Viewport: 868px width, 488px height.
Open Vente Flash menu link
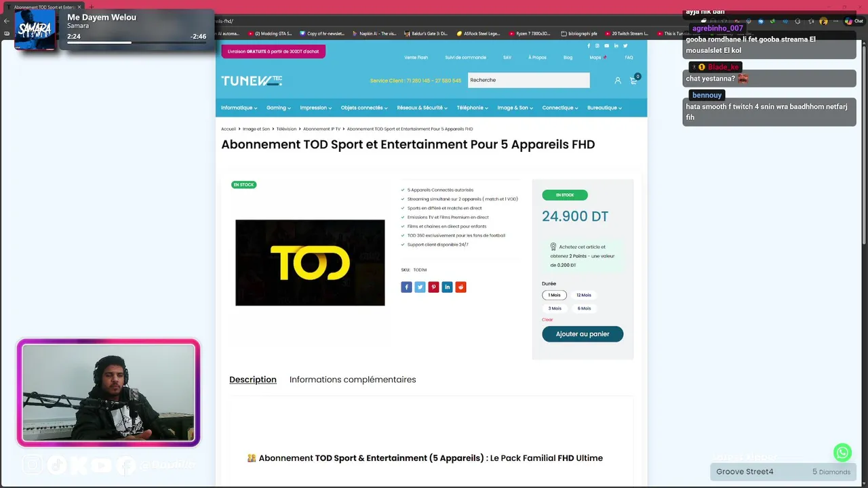(x=416, y=58)
